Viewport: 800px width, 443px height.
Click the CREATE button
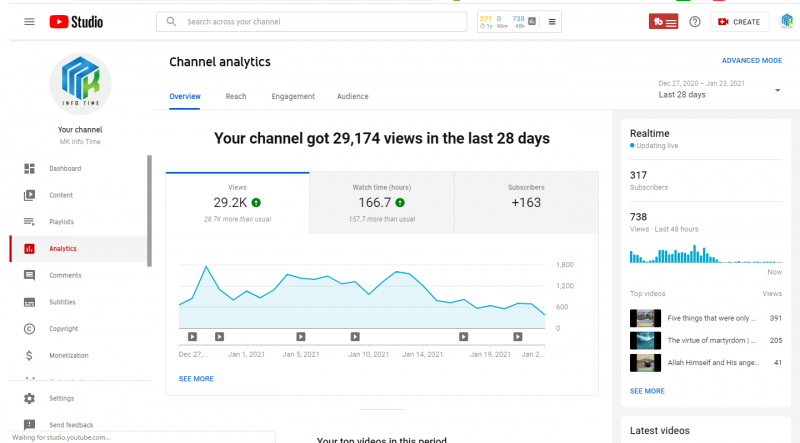tap(739, 21)
